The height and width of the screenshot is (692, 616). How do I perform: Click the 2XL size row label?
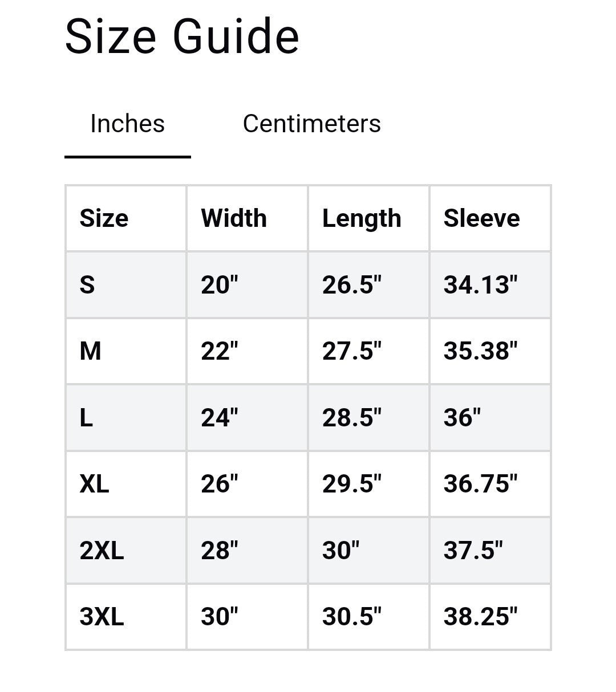[x=102, y=550]
